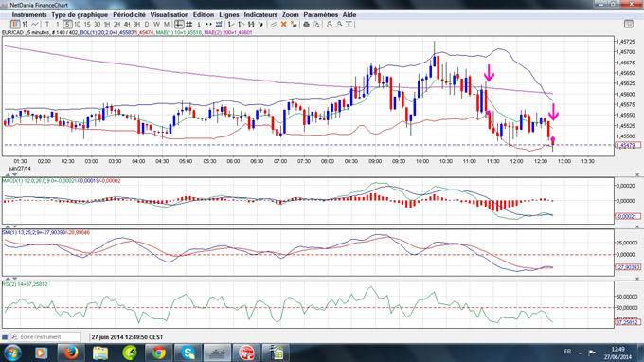The height and width of the screenshot is (362, 644).
Task: Open Firefox from the taskbar
Action: point(70,353)
